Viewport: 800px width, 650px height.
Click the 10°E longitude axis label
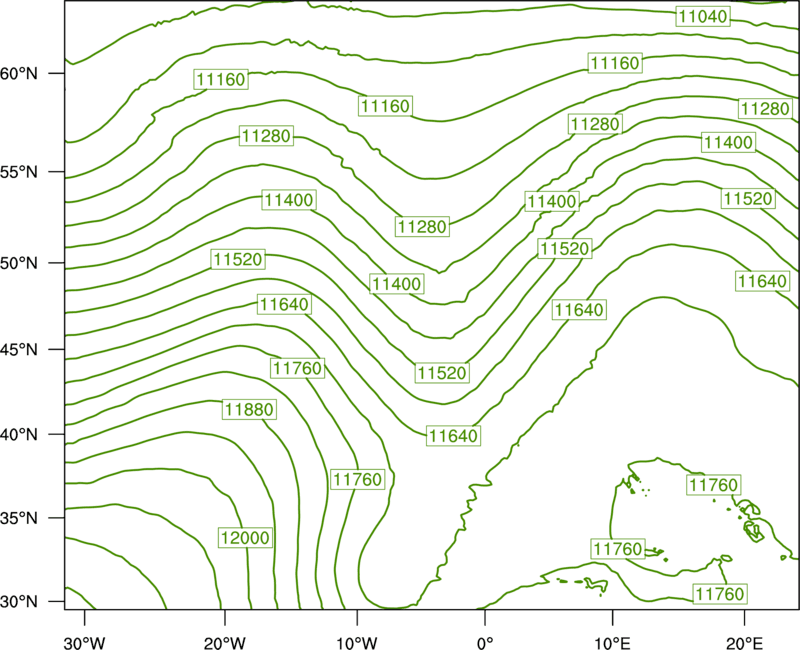click(x=613, y=643)
